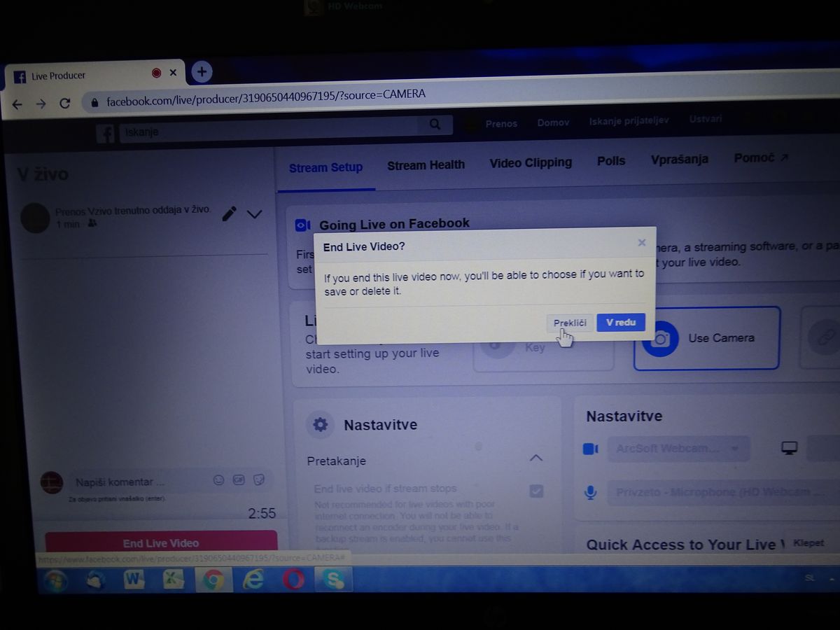Click the pencil edit icon
The image size is (840, 630).
click(x=229, y=214)
